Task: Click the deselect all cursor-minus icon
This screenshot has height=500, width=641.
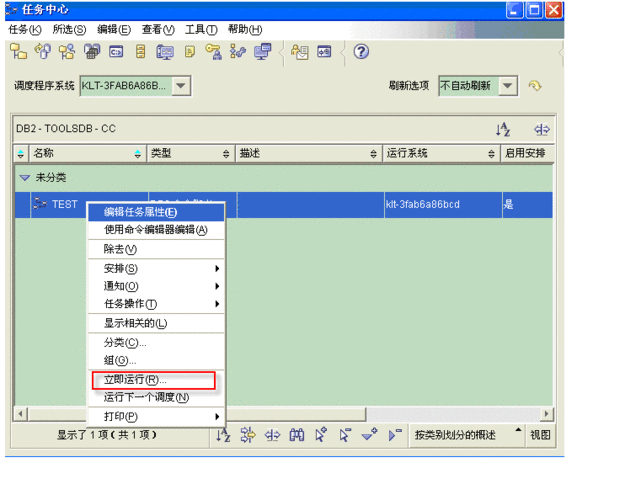Action: pyautogui.click(x=345, y=435)
